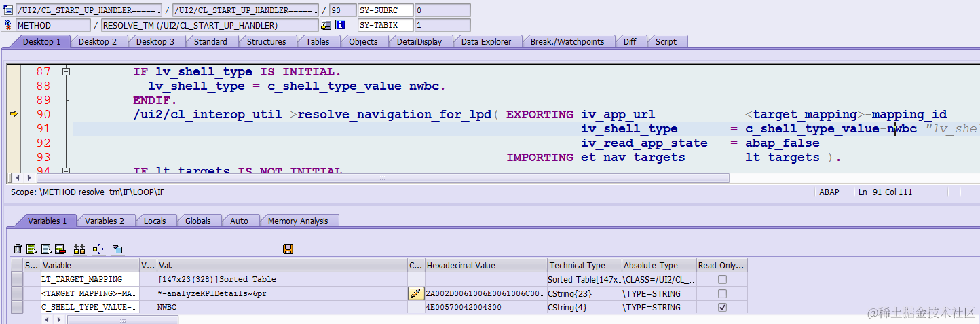
Task: Click the Technical Type column header
Action: [x=584, y=265]
